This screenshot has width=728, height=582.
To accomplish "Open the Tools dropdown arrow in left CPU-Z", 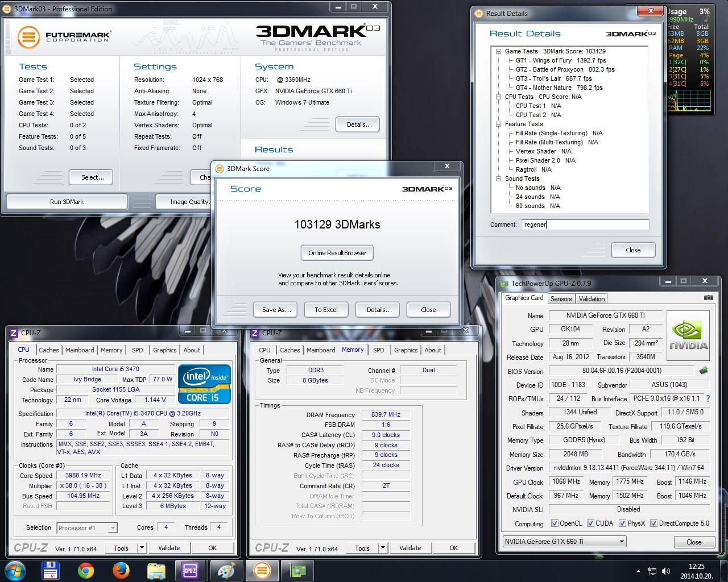I will click(x=141, y=548).
